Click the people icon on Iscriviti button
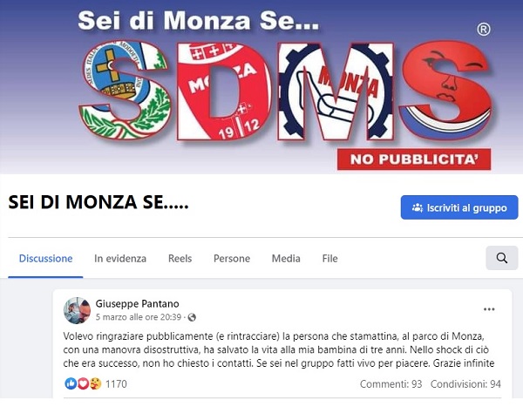Image resolution: width=523 pixels, height=420 pixels. click(x=417, y=207)
